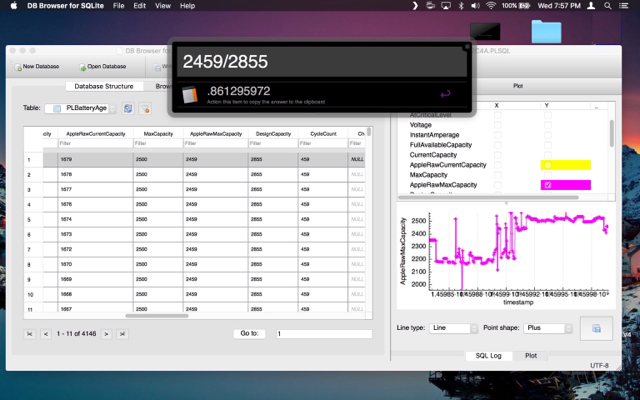The height and width of the screenshot is (400, 640).
Task: Click the save plot icon button
Action: tap(596, 328)
